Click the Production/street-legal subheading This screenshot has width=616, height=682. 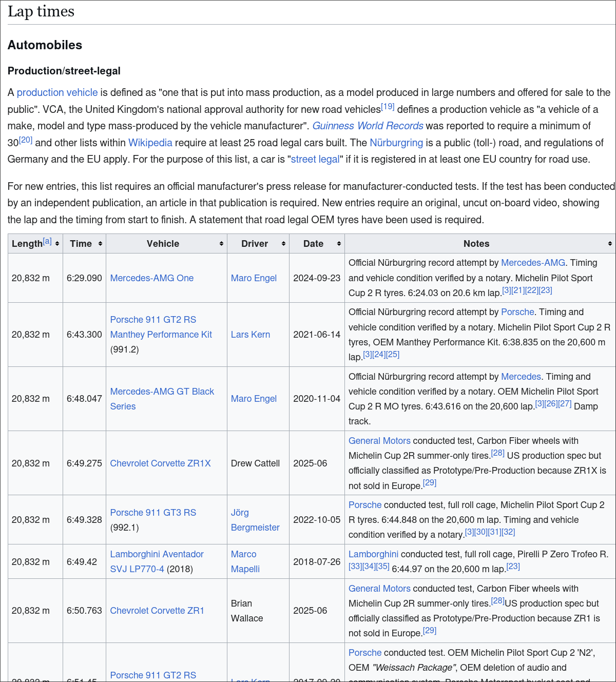point(64,71)
